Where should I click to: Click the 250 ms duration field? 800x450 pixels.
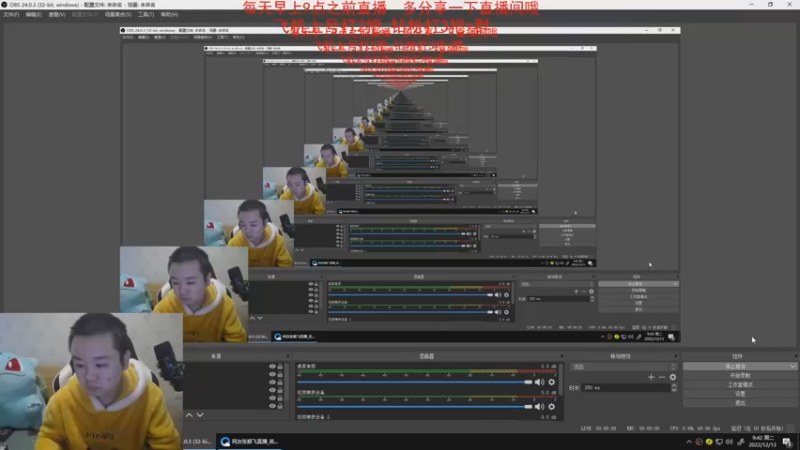click(626, 388)
